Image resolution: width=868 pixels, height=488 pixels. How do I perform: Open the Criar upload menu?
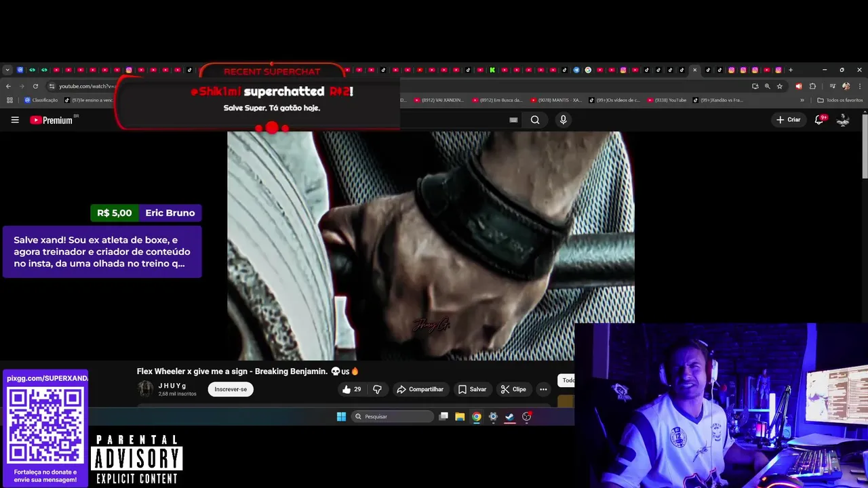pyautogui.click(x=789, y=120)
